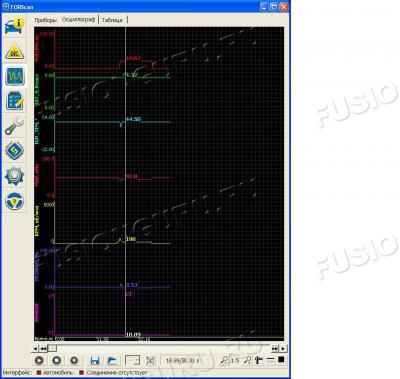
Task: Open a saved log with folder icon
Action: point(112,360)
